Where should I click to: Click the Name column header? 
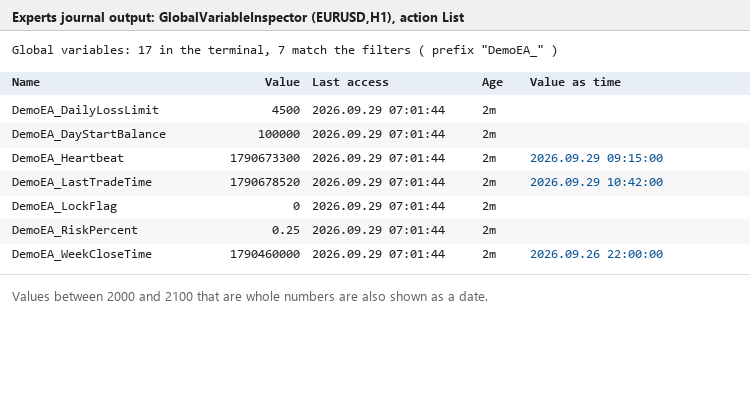[26, 82]
